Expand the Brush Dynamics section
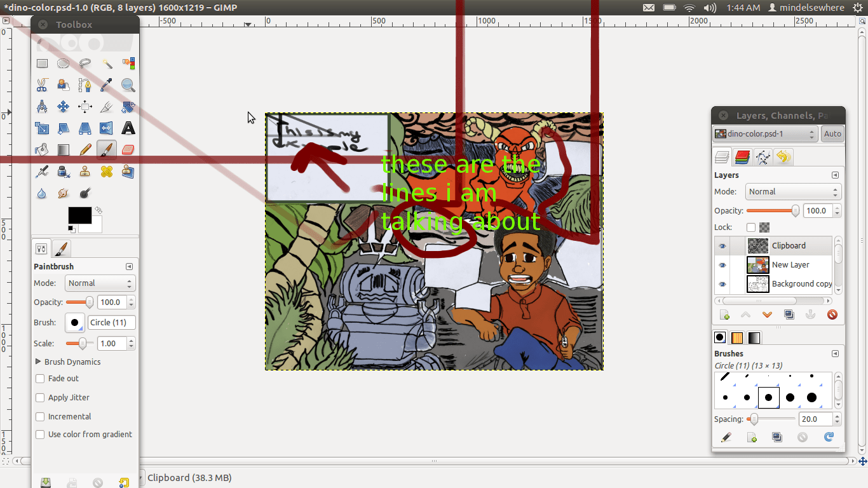868x488 pixels. coord(38,362)
